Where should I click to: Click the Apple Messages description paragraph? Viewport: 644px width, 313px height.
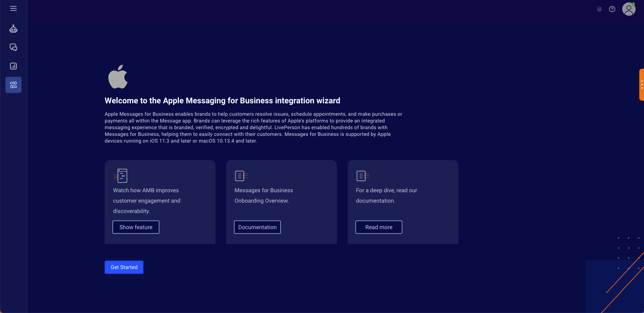(x=253, y=127)
